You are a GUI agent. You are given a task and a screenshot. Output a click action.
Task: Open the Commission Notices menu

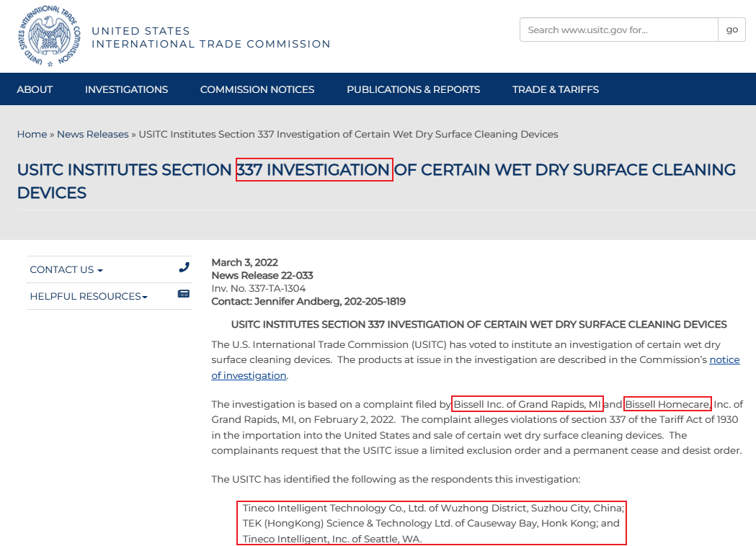point(257,89)
